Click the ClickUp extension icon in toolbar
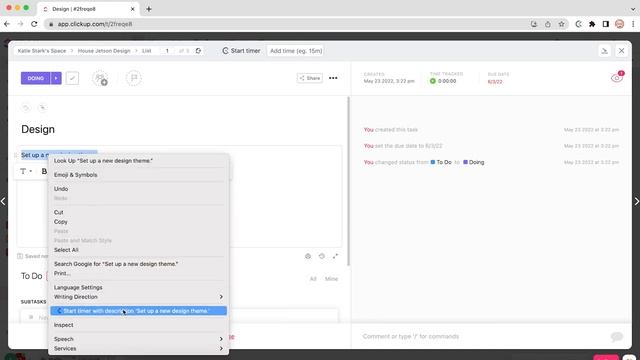Viewport: 640px width, 360px height. pos(578,24)
